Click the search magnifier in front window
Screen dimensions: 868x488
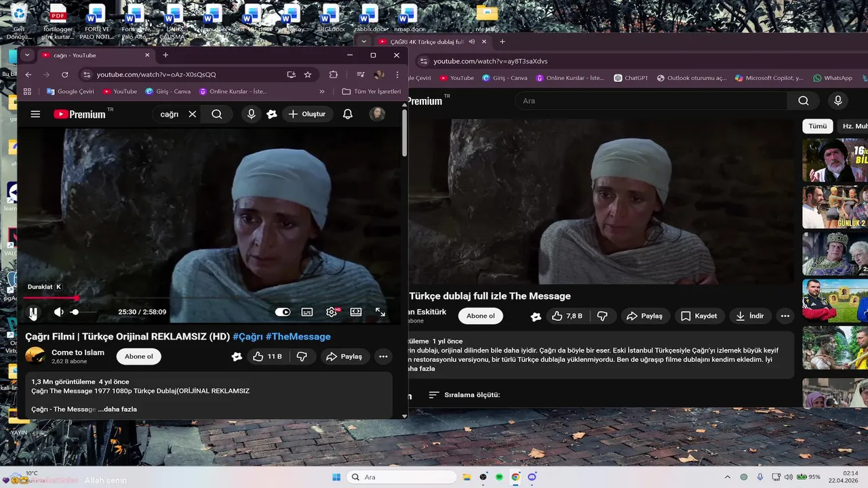[x=217, y=115]
